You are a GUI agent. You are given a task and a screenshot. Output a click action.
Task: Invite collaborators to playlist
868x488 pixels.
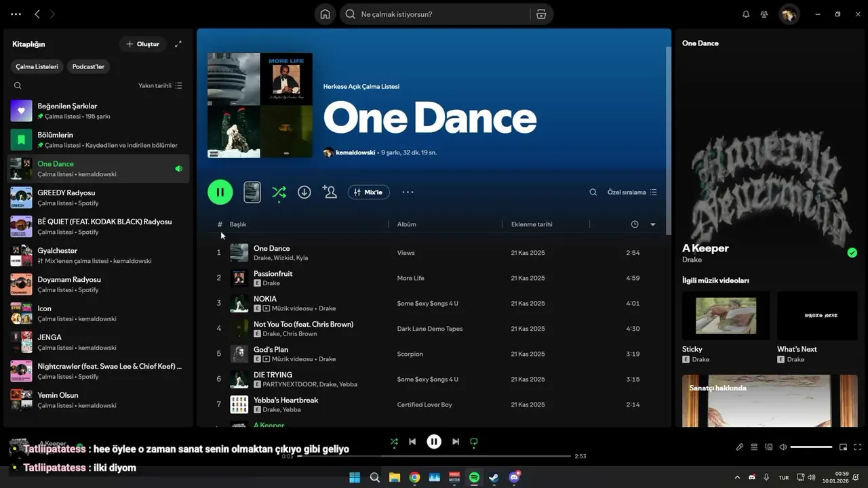[330, 192]
